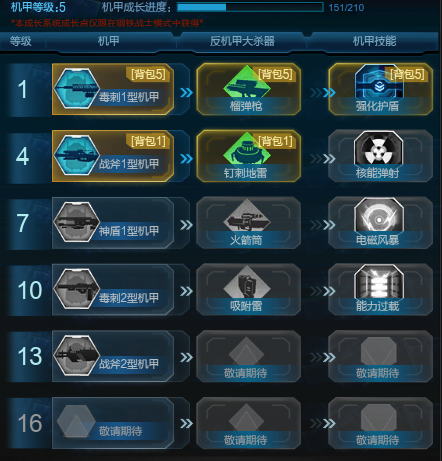Click the arrow after 毒刺1型机甲
This screenshot has height=461, width=442.
point(186,92)
